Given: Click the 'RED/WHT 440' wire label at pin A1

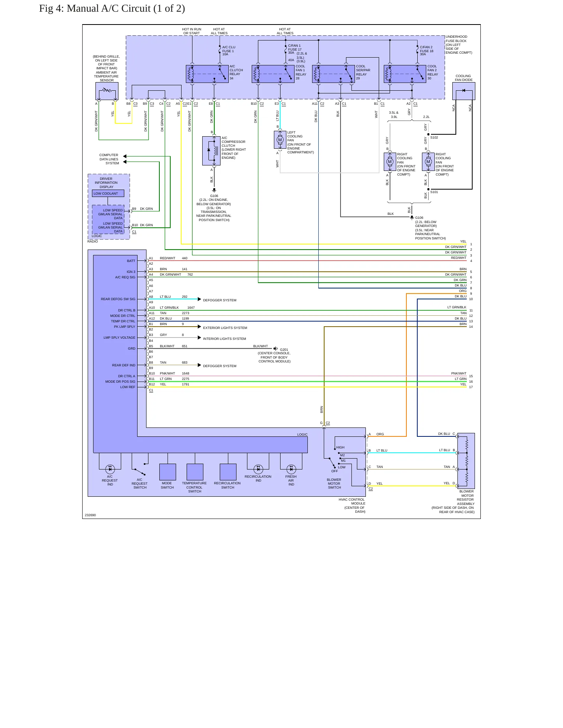Looking at the screenshot, I should pos(174,258).
